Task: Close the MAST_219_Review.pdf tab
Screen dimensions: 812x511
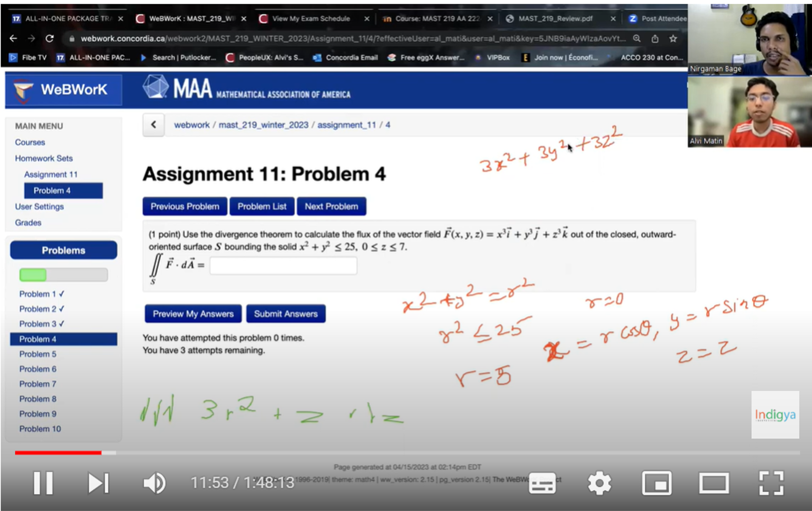Action: click(613, 19)
